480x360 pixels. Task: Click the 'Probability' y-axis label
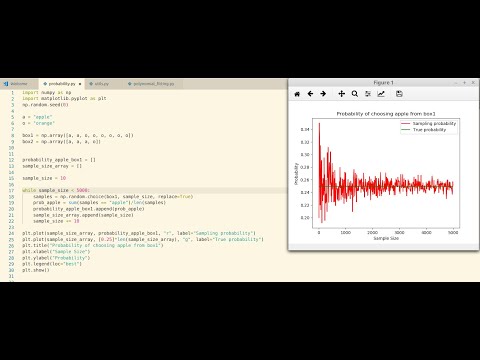(x=296, y=174)
